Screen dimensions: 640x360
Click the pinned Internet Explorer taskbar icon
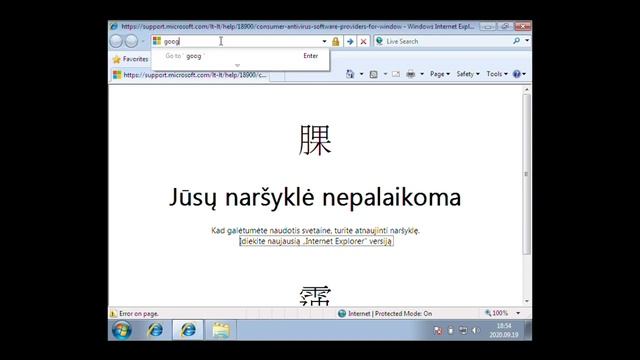[x=156, y=330]
